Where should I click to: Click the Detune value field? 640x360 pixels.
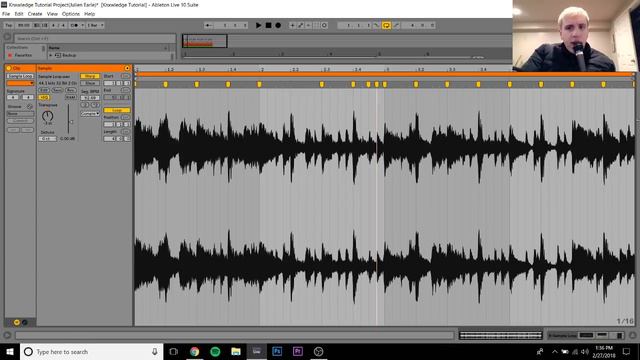point(47,139)
